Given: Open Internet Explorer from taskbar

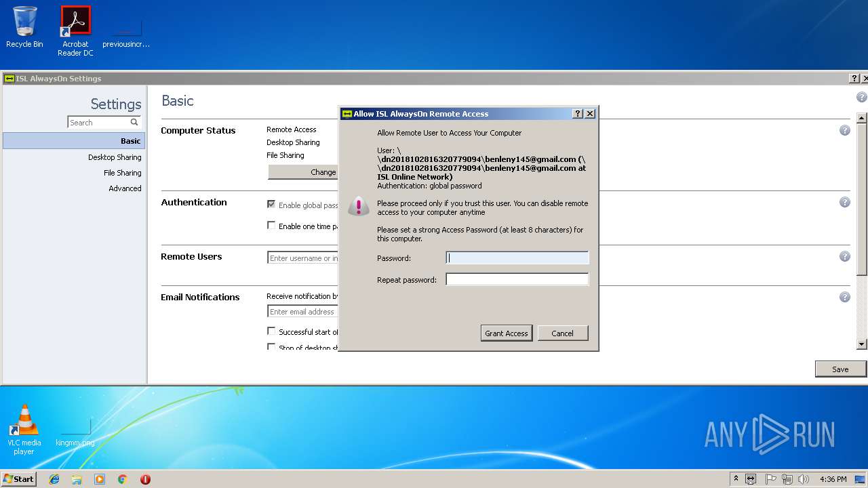Looking at the screenshot, I should point(54,479).
